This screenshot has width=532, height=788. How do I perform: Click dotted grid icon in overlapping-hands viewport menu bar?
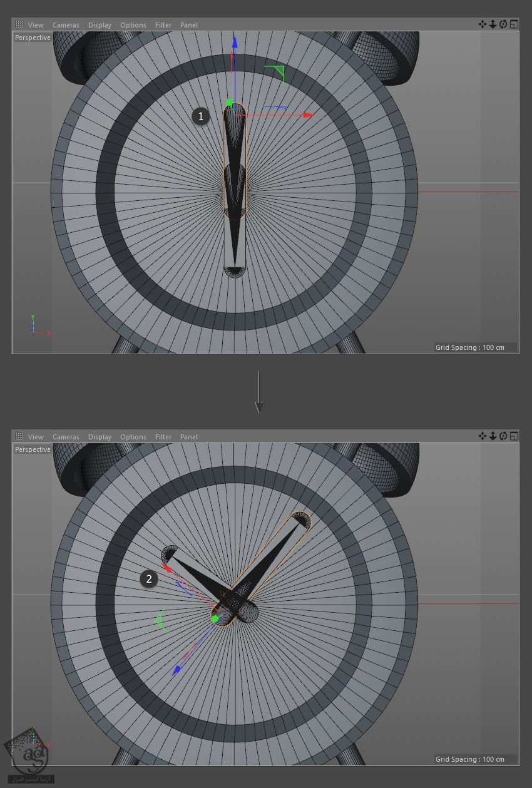pyautogui.click(x=19, y=25)
